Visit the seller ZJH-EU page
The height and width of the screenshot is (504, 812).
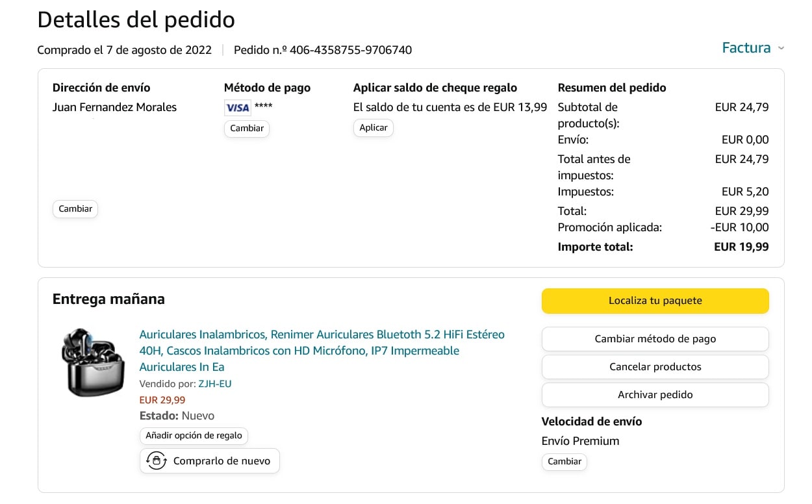[215, 384]
